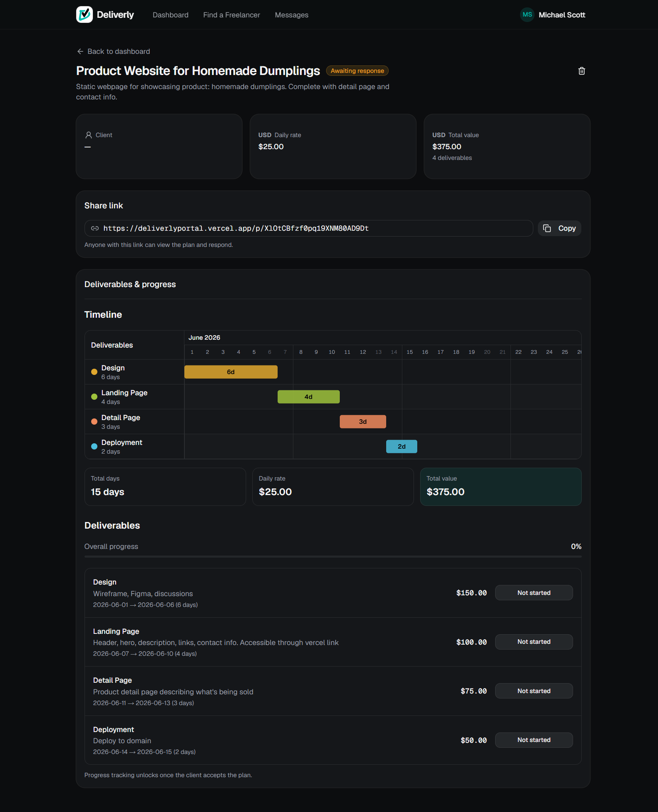Open Landing Page Not started status
Viewport: 658px width, 812px height.
pyautogui.click(x=534, y=642)
